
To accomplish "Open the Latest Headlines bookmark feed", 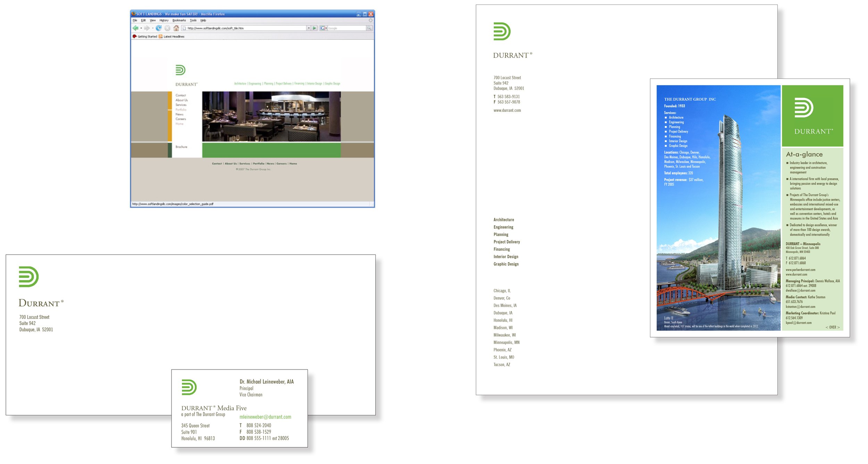I will point(172,36).
